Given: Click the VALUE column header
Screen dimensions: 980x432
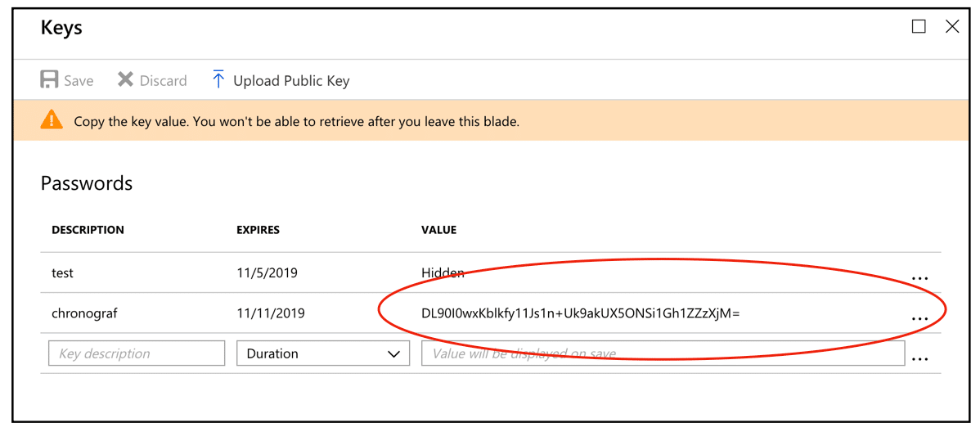Looking at the screenshot, I should tap(438, 230).
